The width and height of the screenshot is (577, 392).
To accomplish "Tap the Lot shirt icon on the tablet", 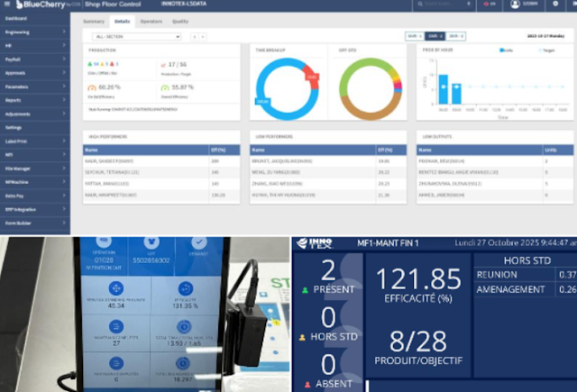I will tap(151, 242).
